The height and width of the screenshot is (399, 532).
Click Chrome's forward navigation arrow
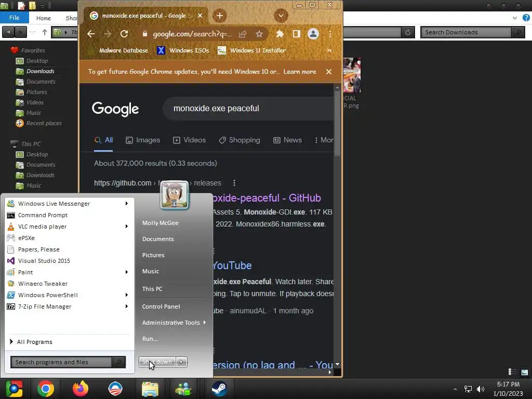107,34
